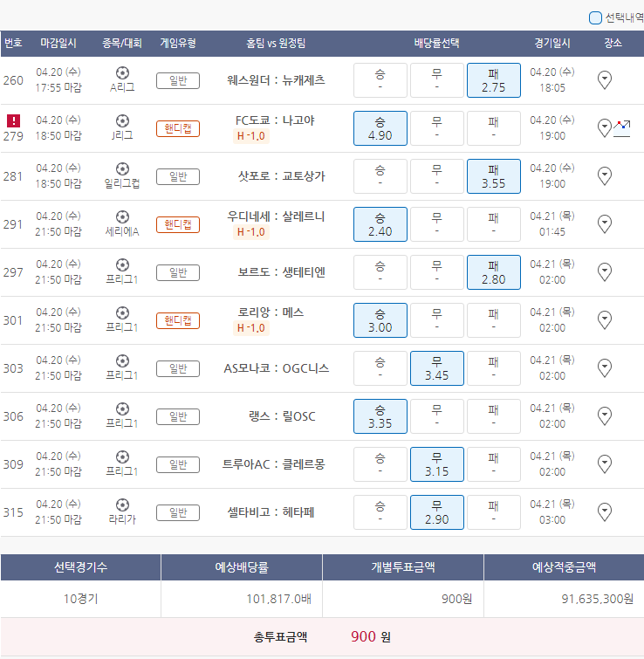Image resolution: width=644 pixels, height=659 pixels.
Task: Click soccer ball icon for 라리가 match 315
Action: tap(122, 505)
